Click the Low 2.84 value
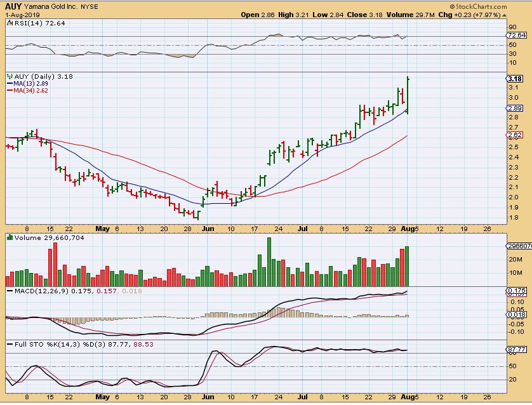The image size is (532, 405). tap(328, 15)
